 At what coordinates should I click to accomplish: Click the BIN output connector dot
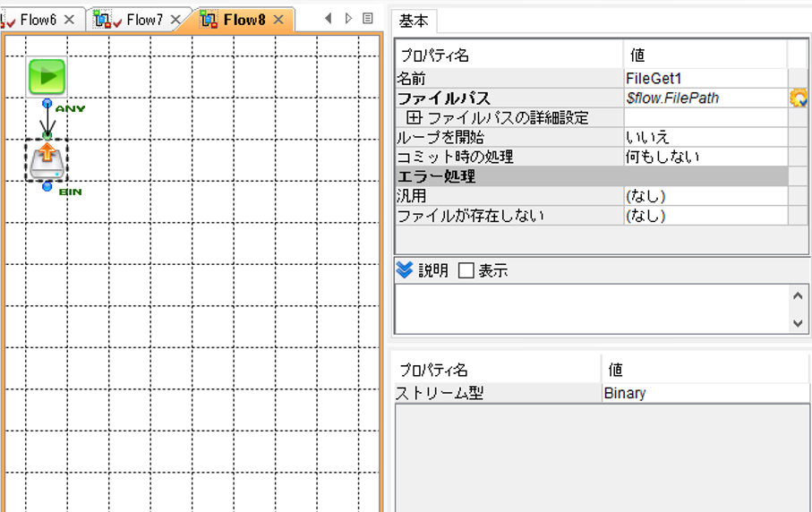[x=47, y=186]
